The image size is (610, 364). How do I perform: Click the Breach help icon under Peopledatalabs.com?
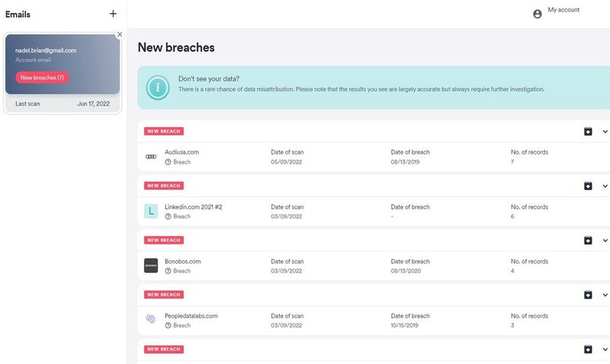168,325
